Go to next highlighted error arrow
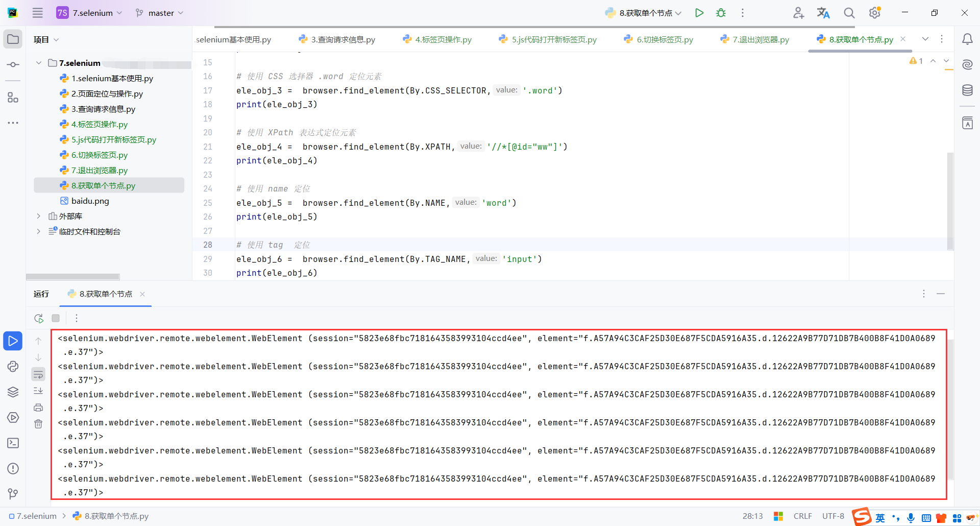This screenshot has height=526, width=980. (x=946, y=61)
